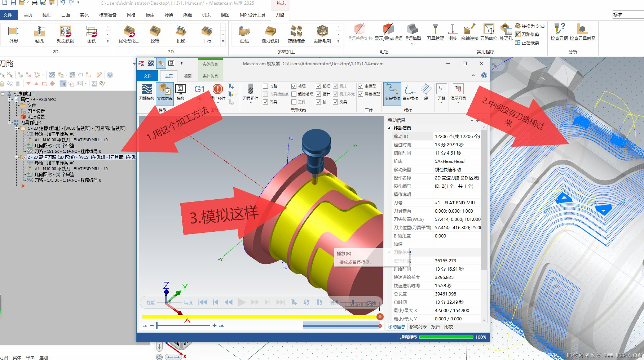Image resolution: width=644 pixels, height=360 pixels.
Task: Open the 演示刀具 dropdown
Action: click(x=458, y=94)
